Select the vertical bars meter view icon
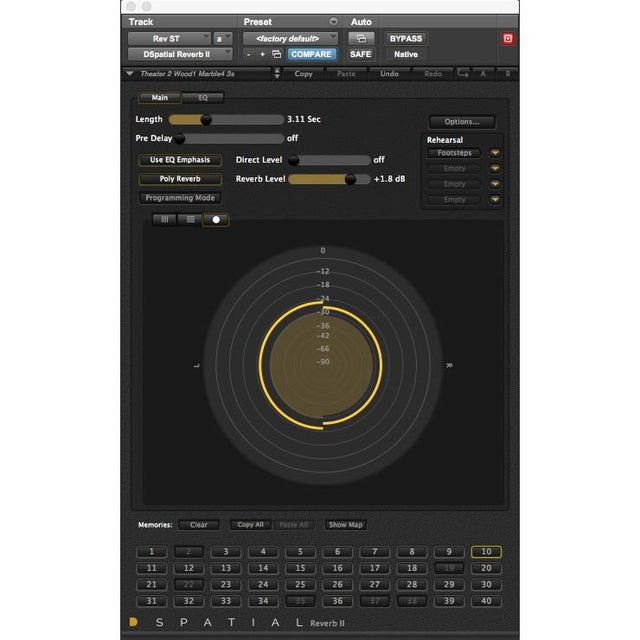This screenshot has width=640, height=640. (164, 219)
